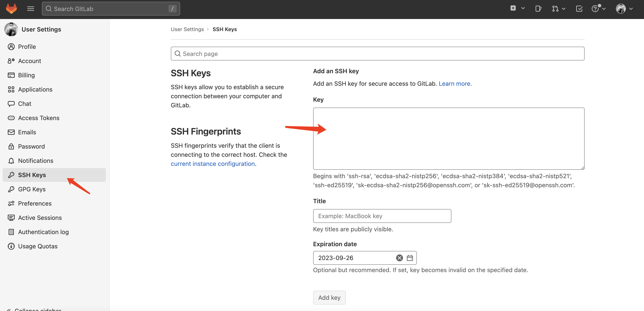Viewport: 644px width, 311px height.
Task: Open Active Sessions page
Action: [x=40, y=217]
